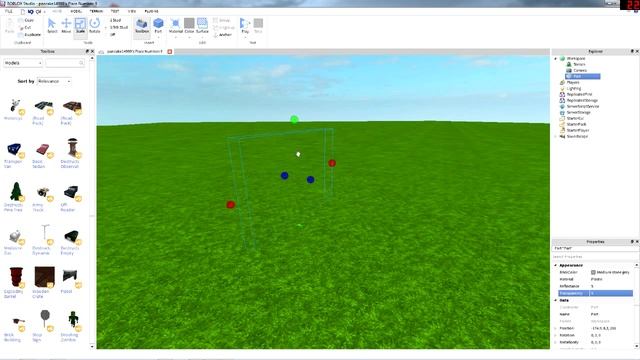Click the Transparency property value field
Image resolution: width=640 pixels, height=360 pixels.
point(611,293)
